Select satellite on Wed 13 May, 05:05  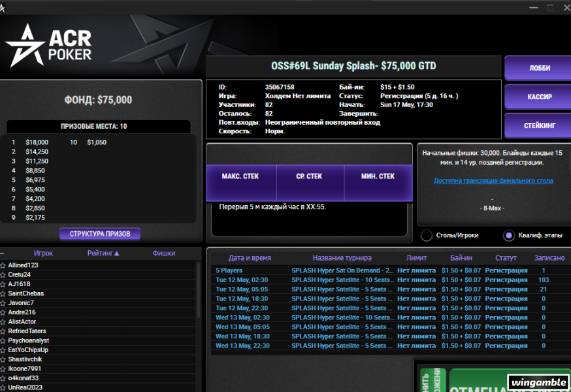coord(389,327)
